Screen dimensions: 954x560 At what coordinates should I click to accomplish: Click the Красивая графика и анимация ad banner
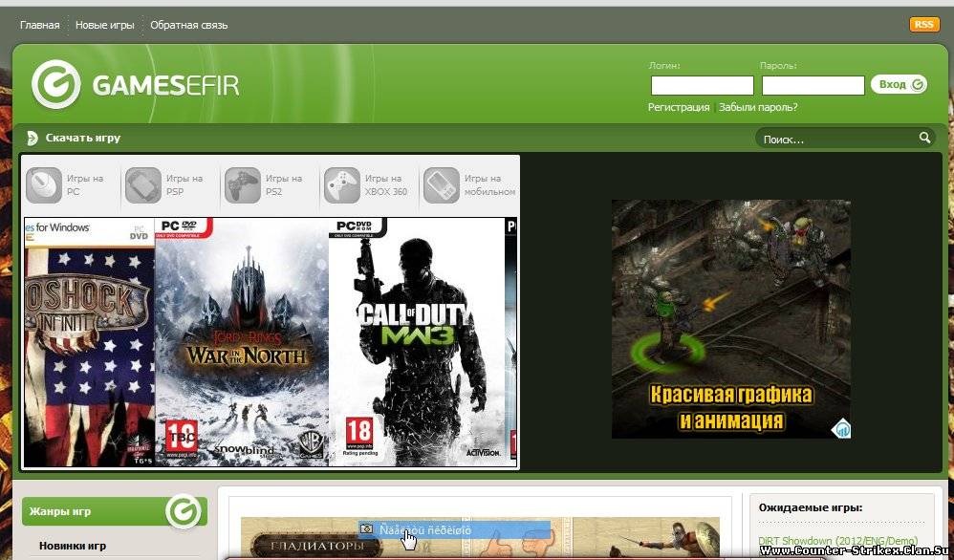(x=730, y=319)
